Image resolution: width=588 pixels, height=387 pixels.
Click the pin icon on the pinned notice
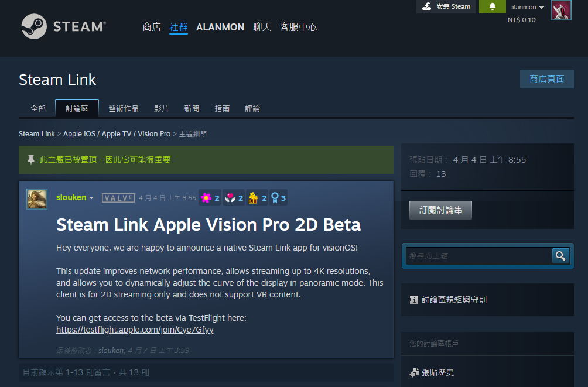[x=30, y=159]
